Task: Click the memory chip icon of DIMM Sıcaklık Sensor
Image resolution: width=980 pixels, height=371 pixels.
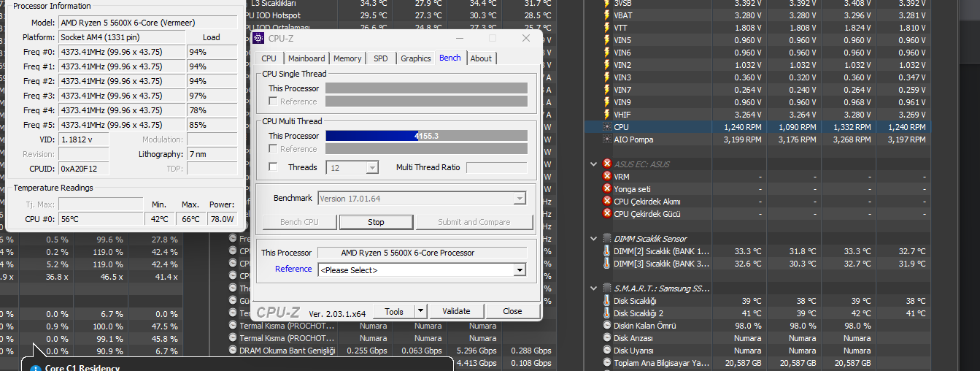Action: pos(606,239)
